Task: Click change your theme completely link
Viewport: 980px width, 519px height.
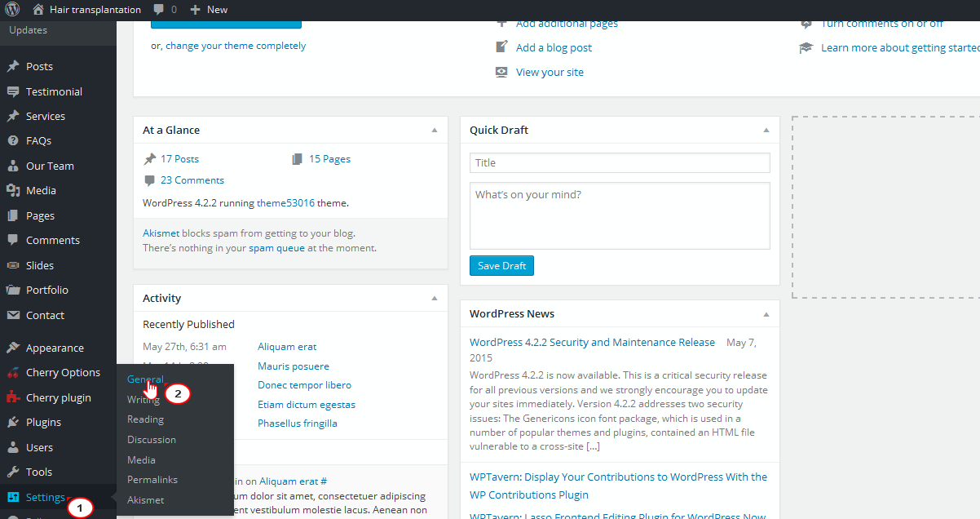Action: tap(236, 46)
